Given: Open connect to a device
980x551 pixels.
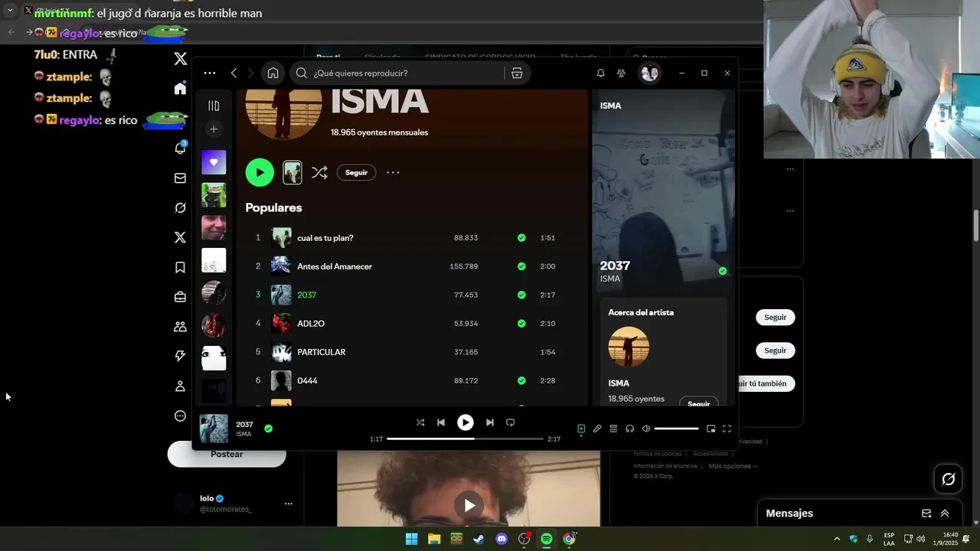Looking at the screenshot, I should [x=629, y=429].
